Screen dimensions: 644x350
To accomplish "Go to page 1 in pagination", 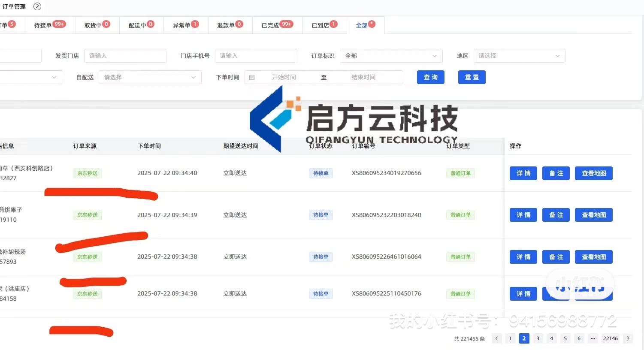I will coord(510,338).
